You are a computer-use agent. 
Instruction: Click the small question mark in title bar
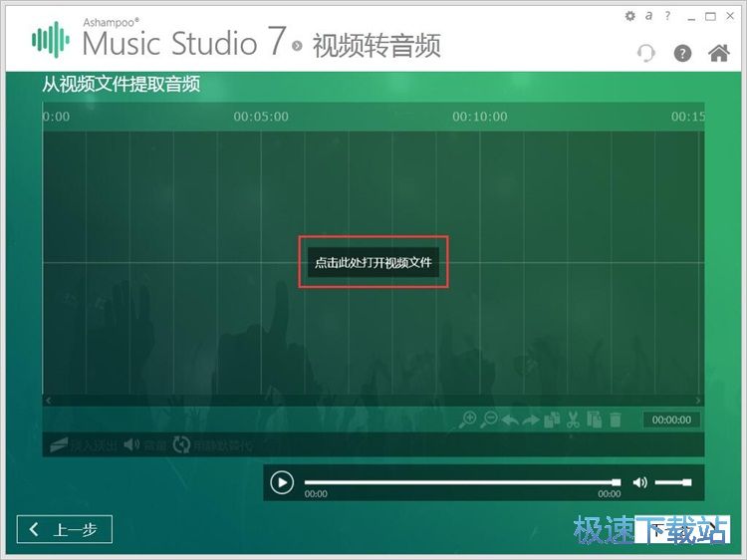667,16
